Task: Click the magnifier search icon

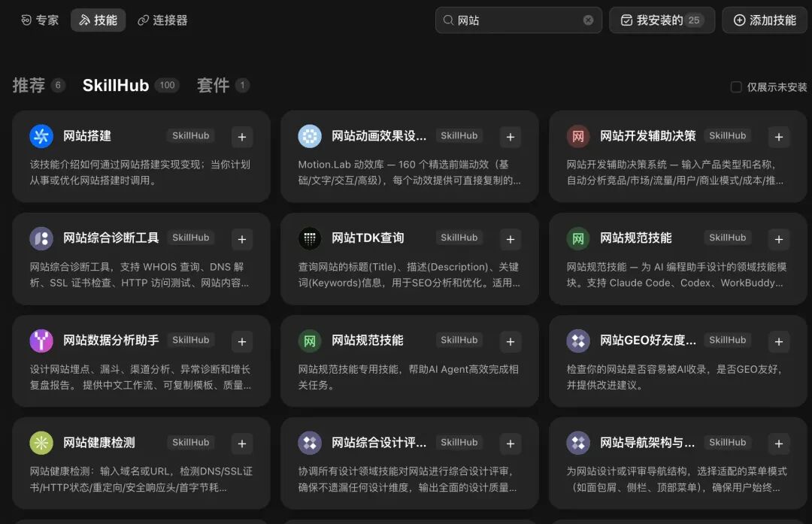Action: point(448,20)
